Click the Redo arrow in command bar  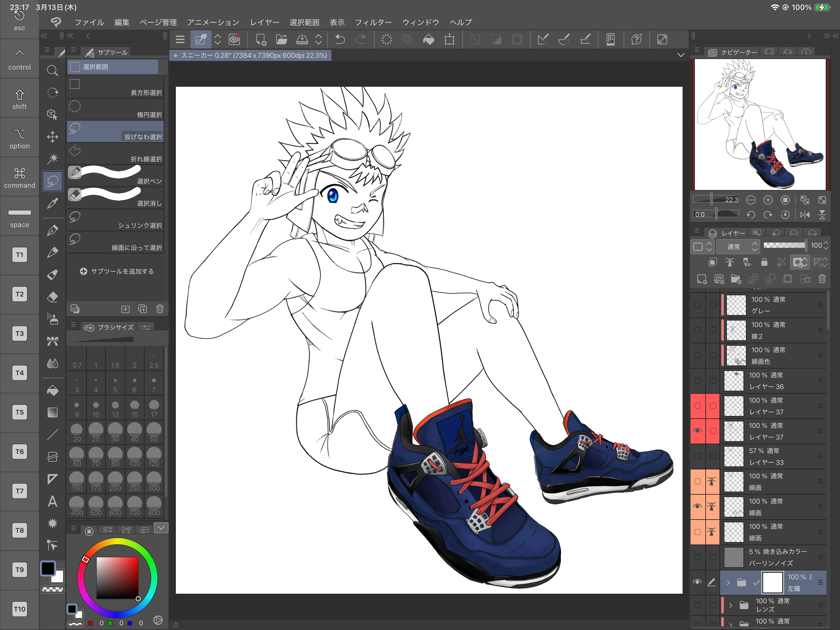point(361,39)
